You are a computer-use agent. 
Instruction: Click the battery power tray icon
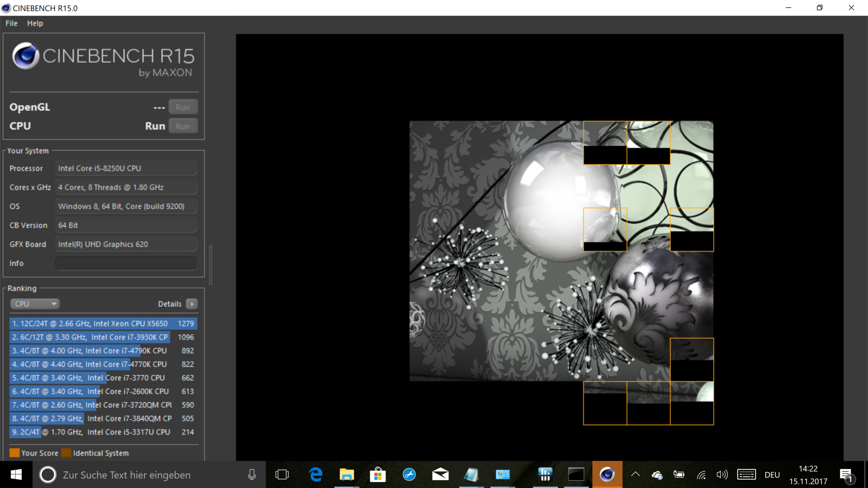point(679,474)
